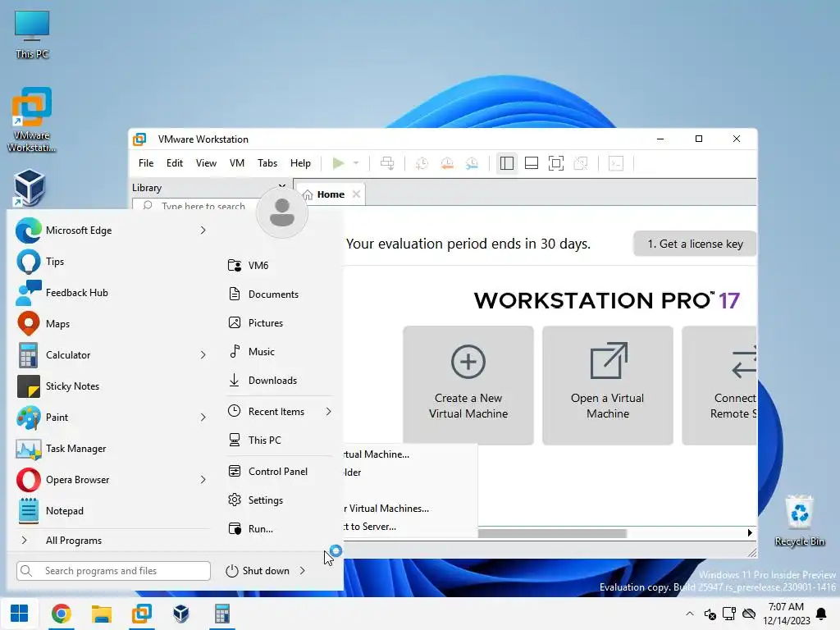Click Search programs and files box
The height and width of the screenshot is (630, 840).
coord(113,571)
